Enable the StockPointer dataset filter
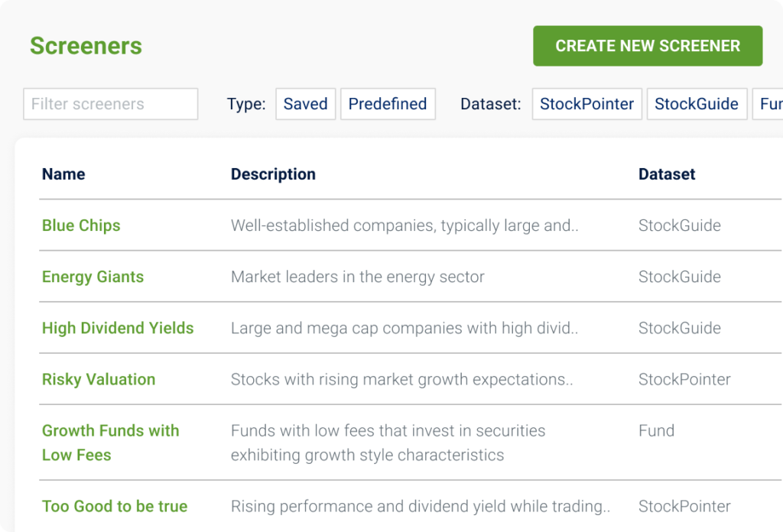783x532 pixels. coord(586,104)
